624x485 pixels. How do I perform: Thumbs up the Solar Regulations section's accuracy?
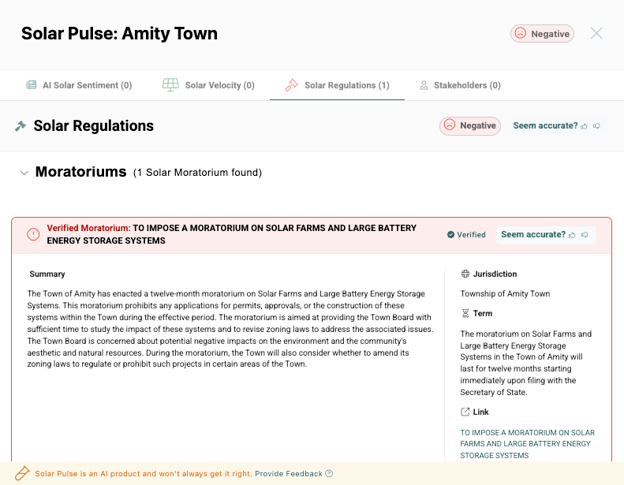pos(584,126)
